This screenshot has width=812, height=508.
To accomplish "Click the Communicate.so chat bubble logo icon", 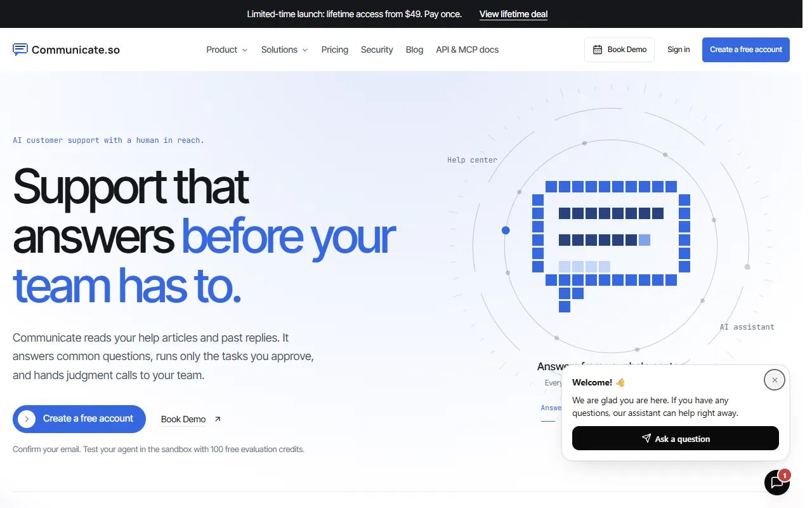I will (x=20, y=50).
